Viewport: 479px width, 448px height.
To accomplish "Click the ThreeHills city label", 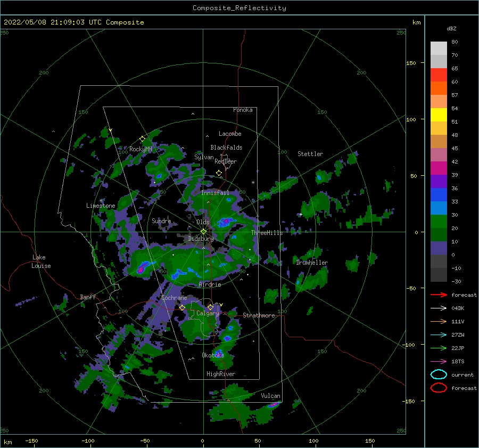I will coord(267,233).
